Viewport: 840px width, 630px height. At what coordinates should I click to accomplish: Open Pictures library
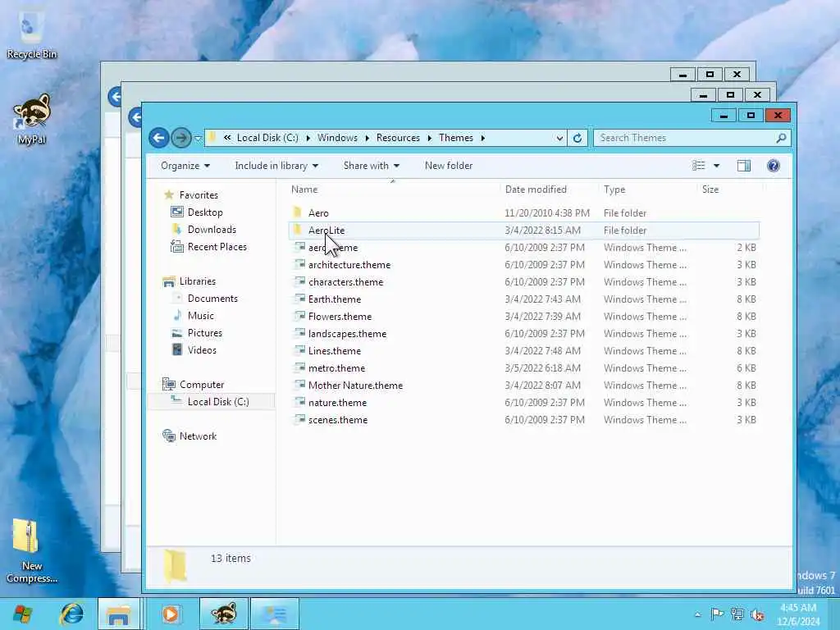[204, 333]
